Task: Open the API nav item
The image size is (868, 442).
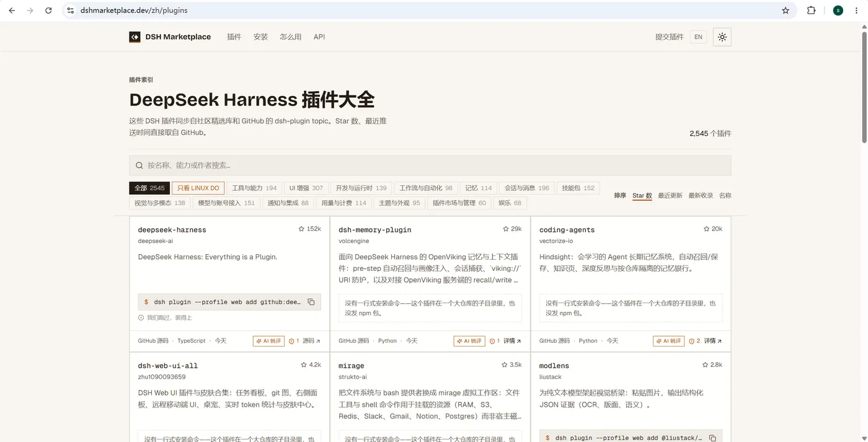Action: point(319,37)
